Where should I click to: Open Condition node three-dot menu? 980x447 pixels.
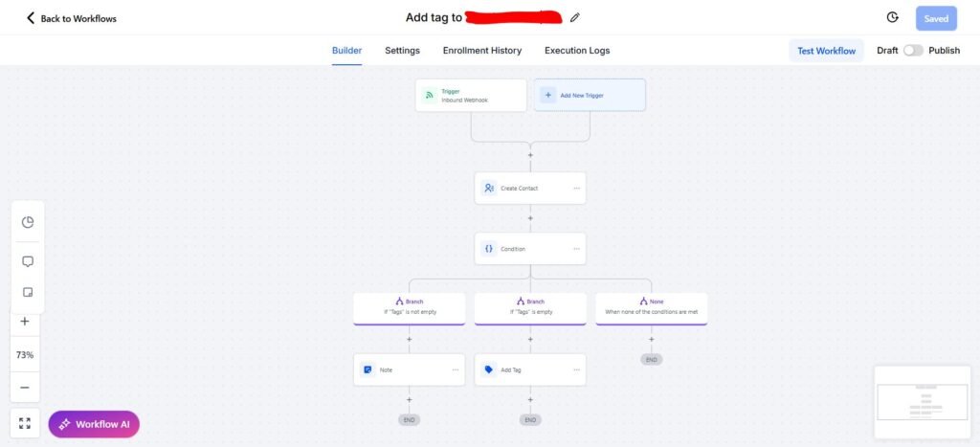(x=576, y=249)
